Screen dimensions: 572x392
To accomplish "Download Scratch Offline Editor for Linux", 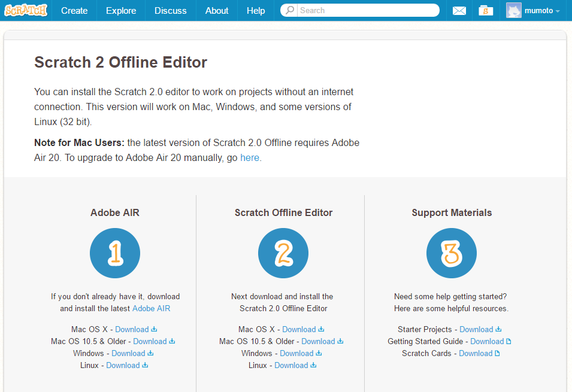I will (x=291, y=366).
